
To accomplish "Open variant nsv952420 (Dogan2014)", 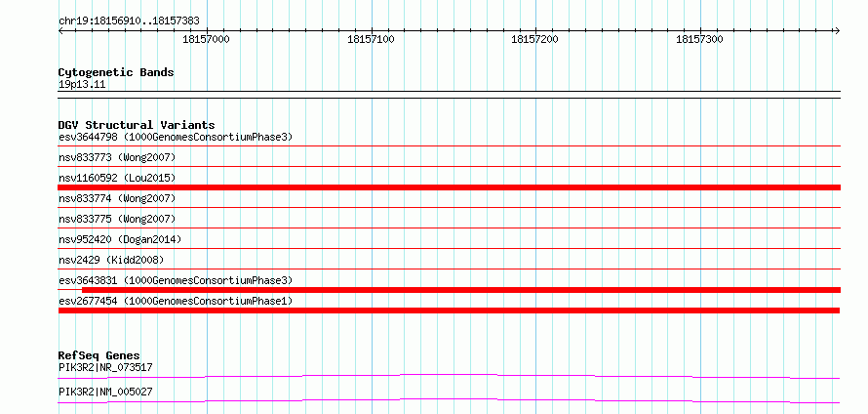I will (120, 239).
